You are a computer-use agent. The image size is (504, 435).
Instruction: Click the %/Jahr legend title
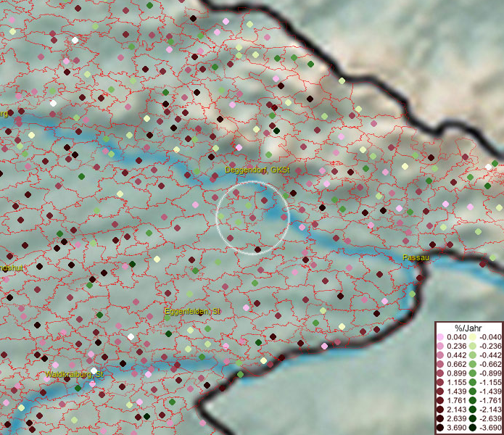click(x=468, y=328)
